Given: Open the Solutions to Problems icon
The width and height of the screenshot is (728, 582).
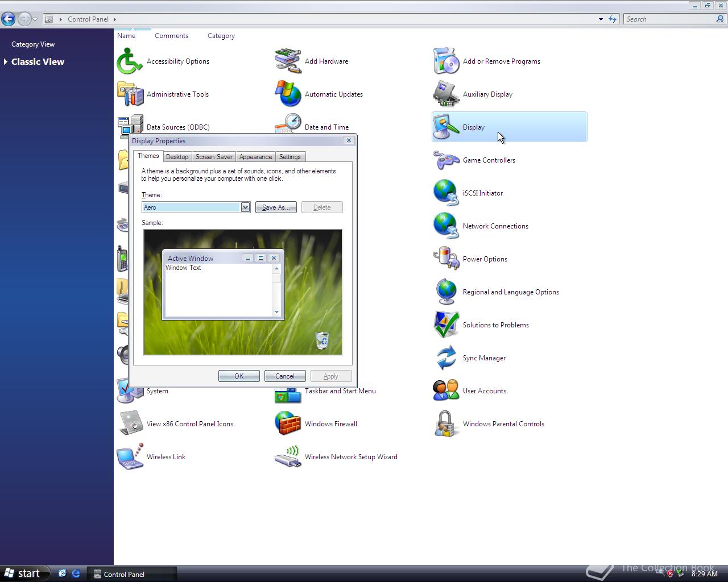Looking at the screenshot, I should point(446,325).
